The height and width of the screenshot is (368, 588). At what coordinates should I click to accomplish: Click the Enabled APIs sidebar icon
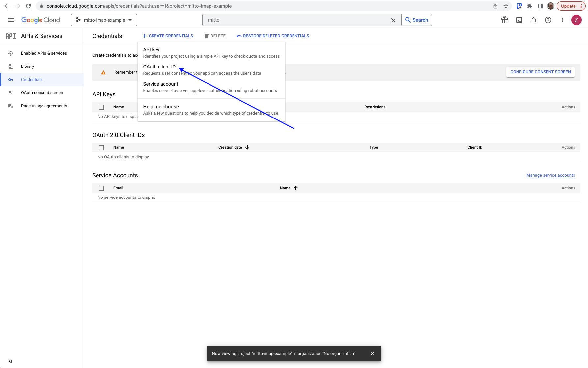11,53
